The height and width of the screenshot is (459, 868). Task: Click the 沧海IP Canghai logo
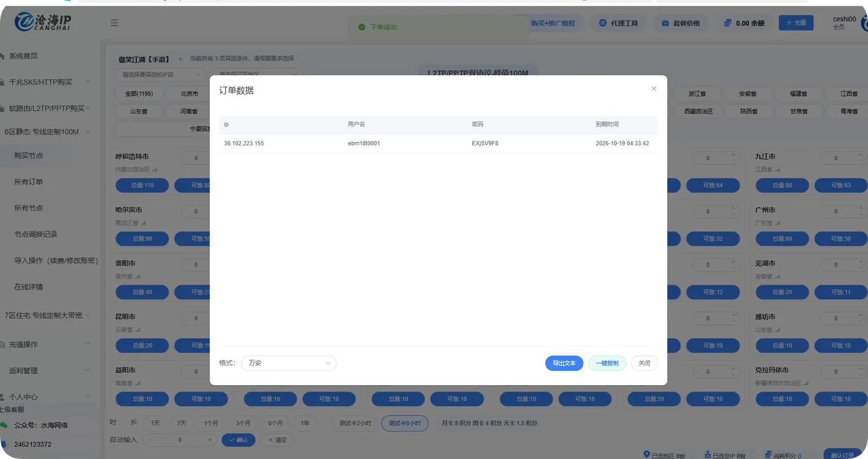(x=43, y=22)
